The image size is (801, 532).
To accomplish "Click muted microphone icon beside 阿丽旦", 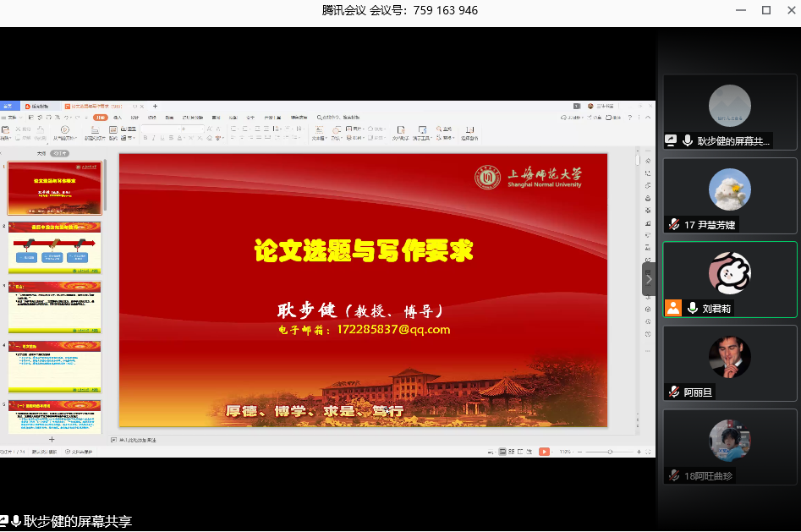I will coord(674,392).
